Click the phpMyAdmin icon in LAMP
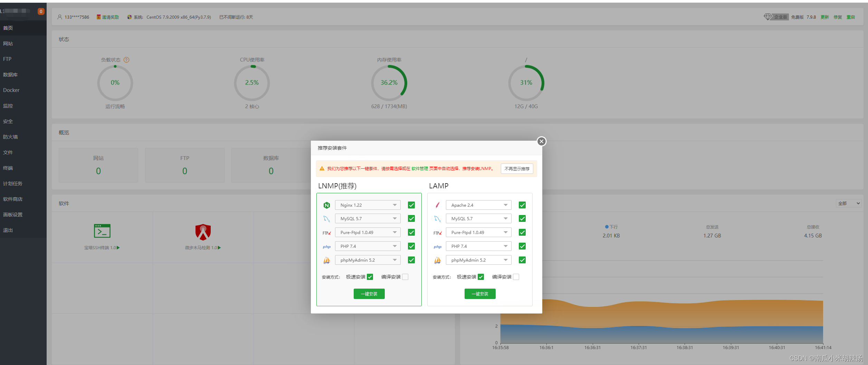This screenshot has height=365, width=868. pos(438,260)
